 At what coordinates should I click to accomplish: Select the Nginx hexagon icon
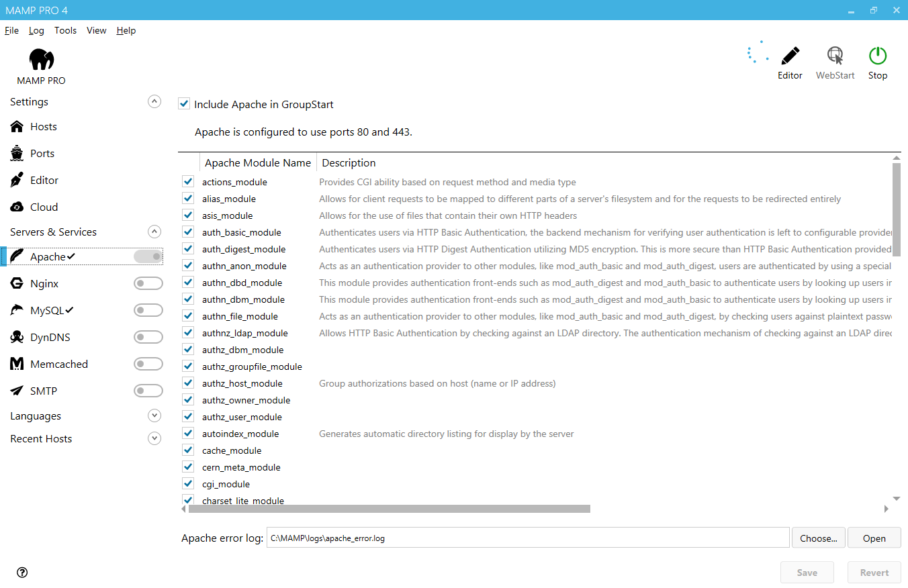(17, 283)
